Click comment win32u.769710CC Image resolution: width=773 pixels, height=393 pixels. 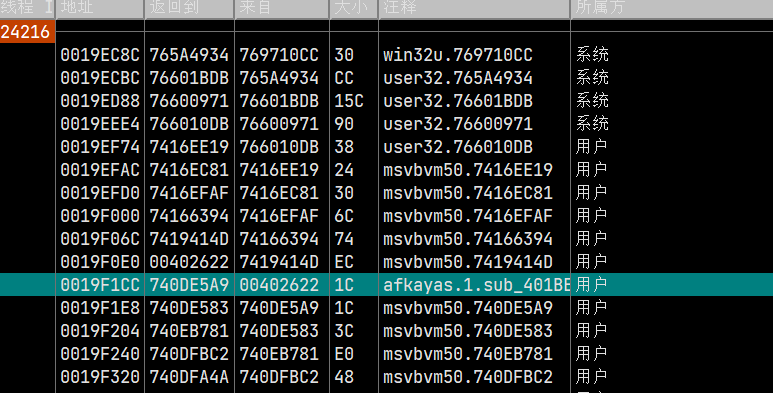click(x=458, y=55)
